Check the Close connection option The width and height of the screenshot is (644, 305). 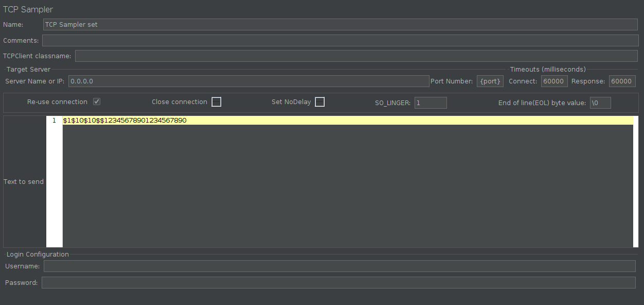pos(216,101)
